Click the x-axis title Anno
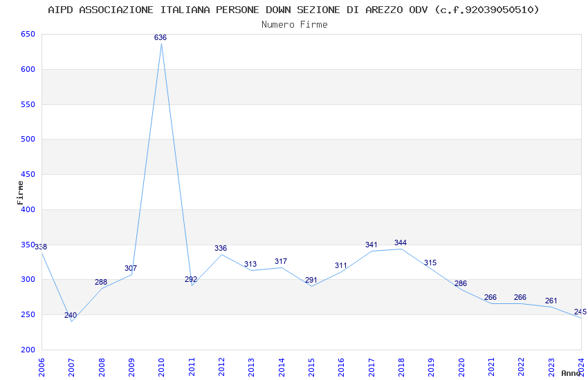Image resolution: width=588 pixels, height=380 pixels. point(571,373)
